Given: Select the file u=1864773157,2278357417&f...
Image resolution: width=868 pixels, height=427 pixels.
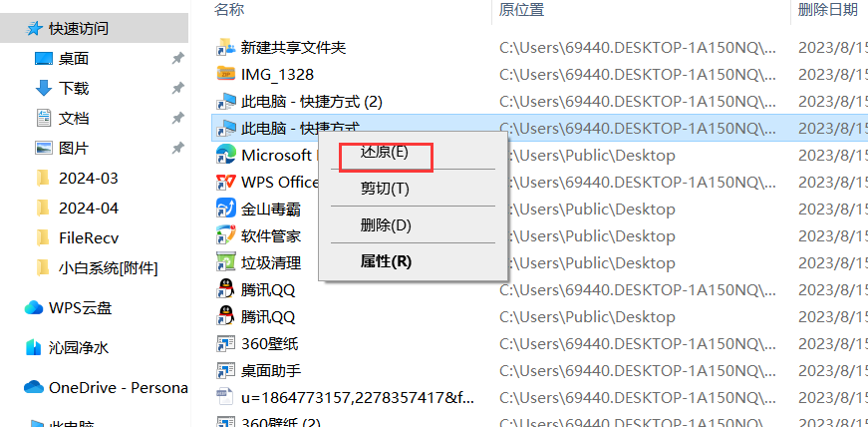Looking at the screenshot, I should pos(358,398).
